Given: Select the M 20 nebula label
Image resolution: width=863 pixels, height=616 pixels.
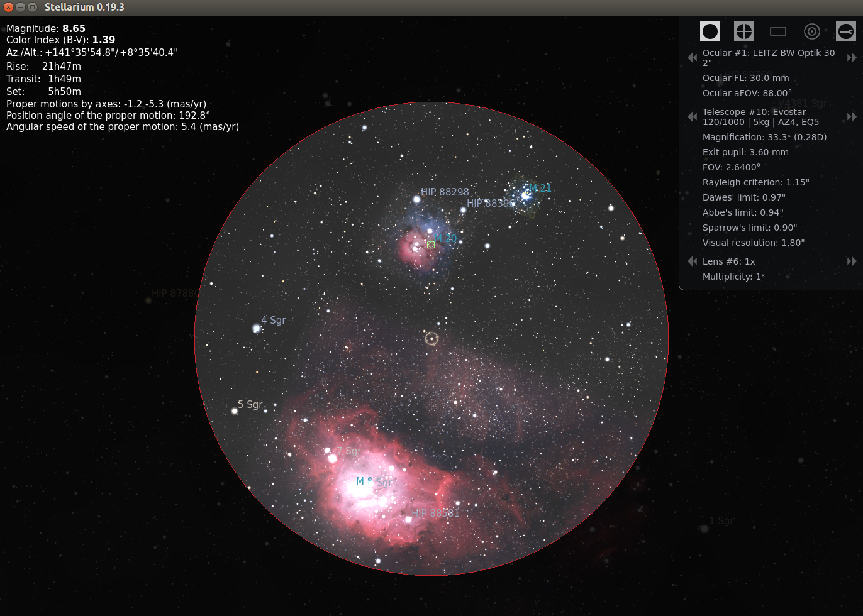Looking at the screenshot, I should pos(446,239).
